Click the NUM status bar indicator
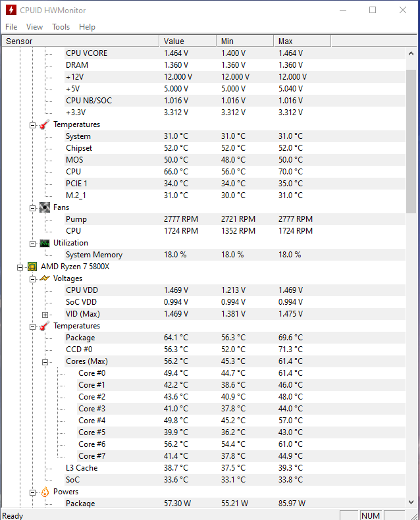 tap(370, 515)
